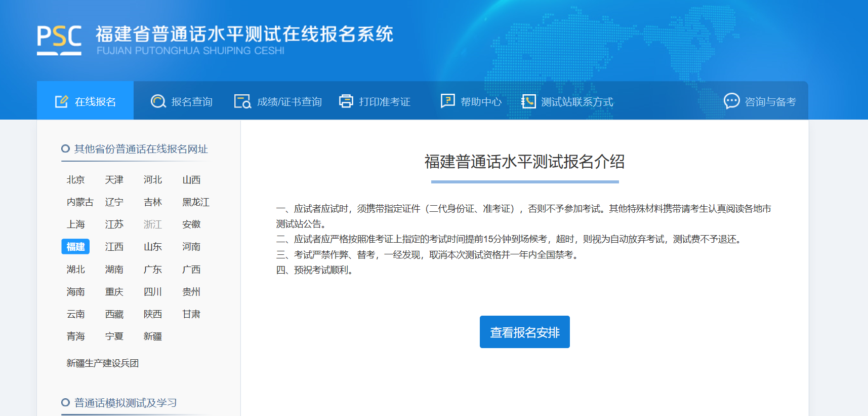Screen dimensions: 868x416
Task: Choose the 新疆生产建设兵团 link
Action: pyautogui.click(x=102, y=363)
